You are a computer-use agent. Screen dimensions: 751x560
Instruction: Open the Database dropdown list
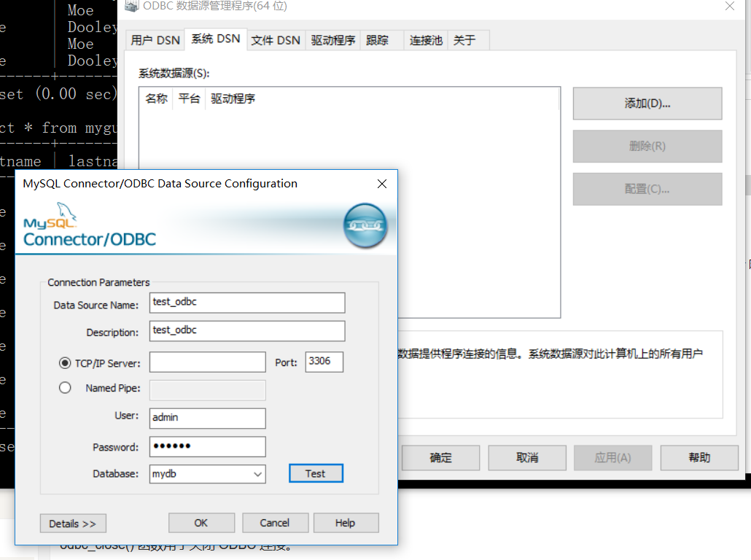click(x=257, y=474)
